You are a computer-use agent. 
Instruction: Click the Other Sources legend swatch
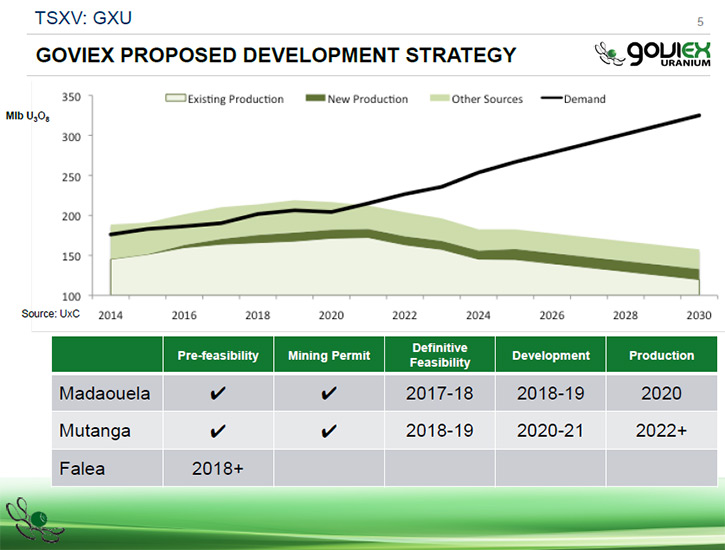[440, 98]
